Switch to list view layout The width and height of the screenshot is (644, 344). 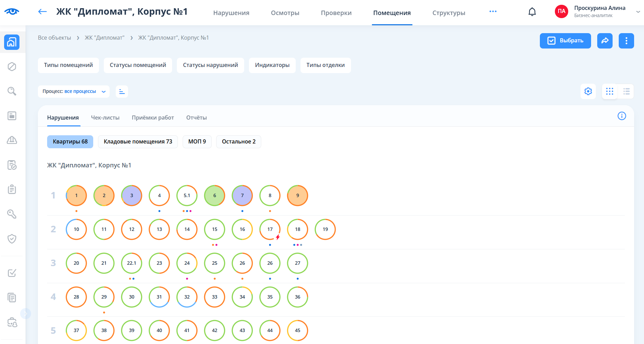coord(626,92)
